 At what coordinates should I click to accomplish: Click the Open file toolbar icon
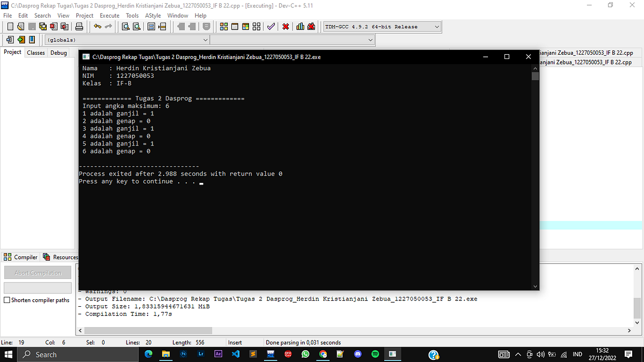click(20, 26)
